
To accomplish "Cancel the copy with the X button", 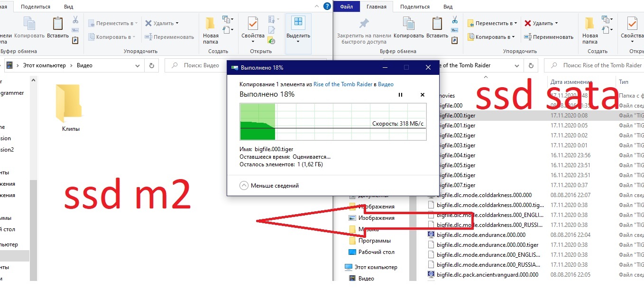I will (423, 95).
